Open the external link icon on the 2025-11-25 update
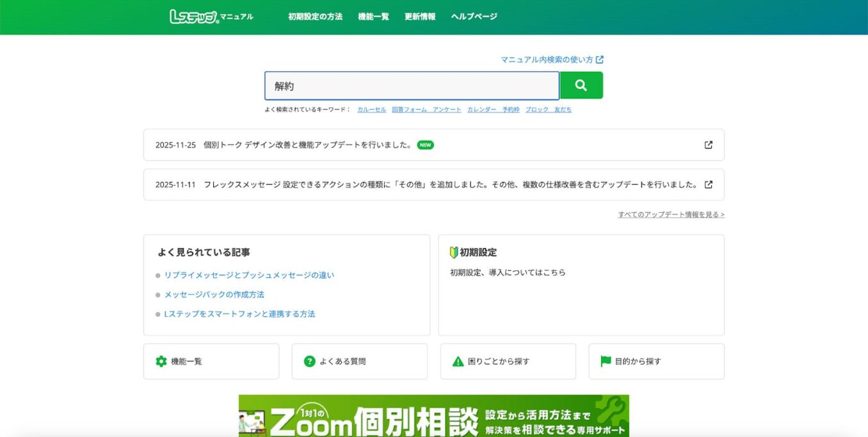 click(708, 145)
